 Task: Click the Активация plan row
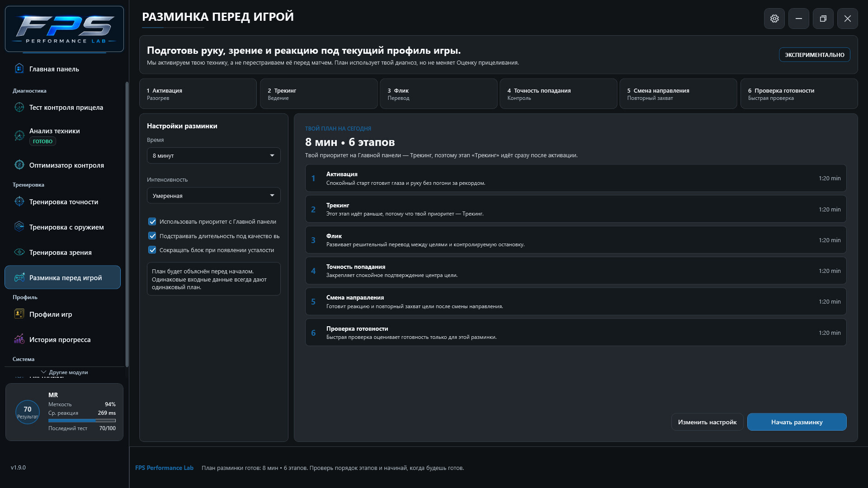[576, 178]
